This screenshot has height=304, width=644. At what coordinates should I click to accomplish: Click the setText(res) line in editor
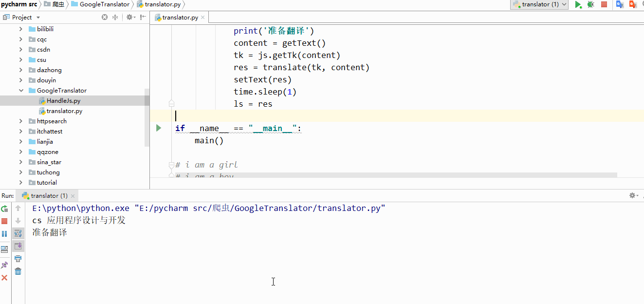click(262, 79)
